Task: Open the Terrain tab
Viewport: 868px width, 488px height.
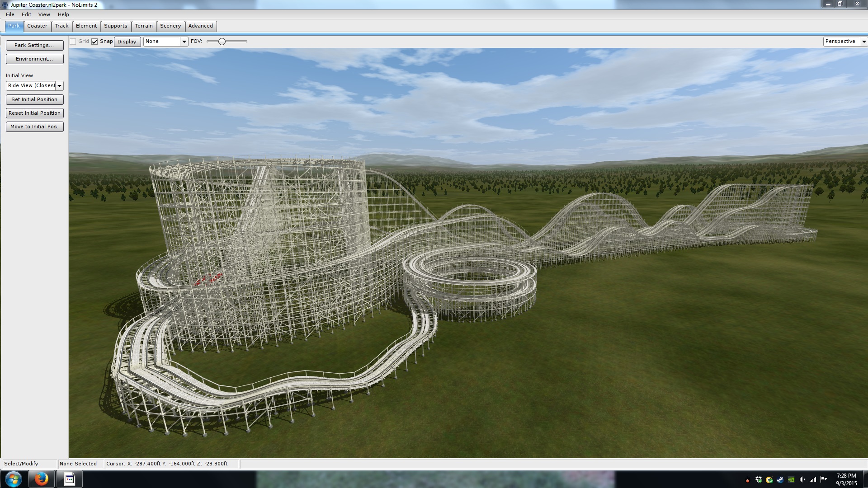Action: click(x=143, y=26)
